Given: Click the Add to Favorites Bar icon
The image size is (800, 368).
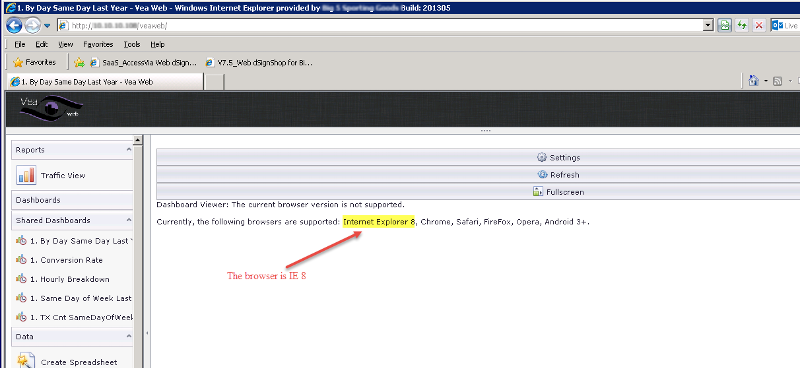Looking at the screenshot, I should coord(79,63).
